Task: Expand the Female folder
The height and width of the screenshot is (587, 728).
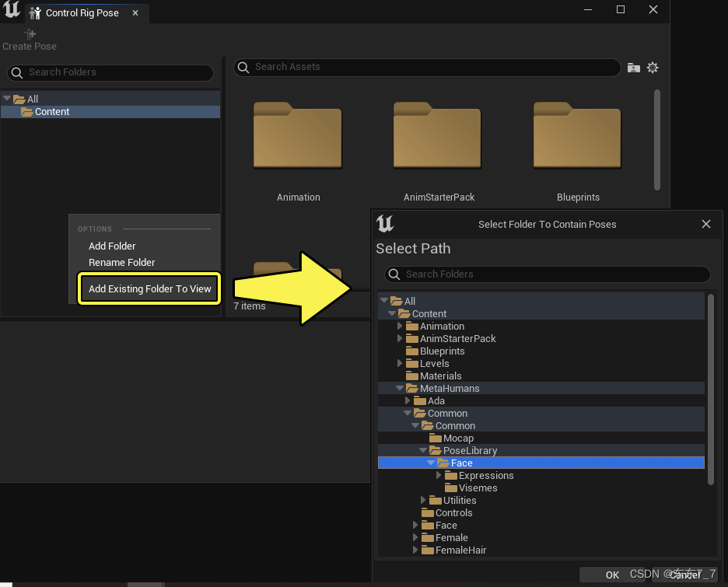Action: [x=415, y=537]
